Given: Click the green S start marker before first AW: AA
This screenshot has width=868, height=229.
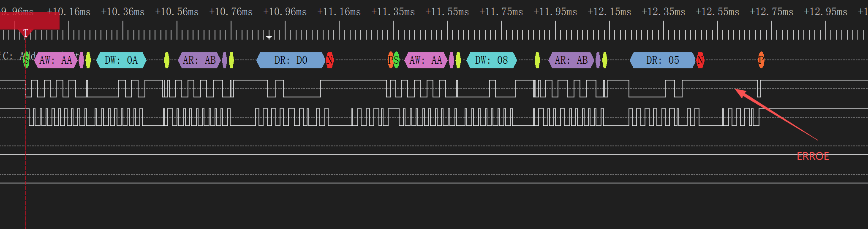Looking at the screenshot, I should [27, 60].
